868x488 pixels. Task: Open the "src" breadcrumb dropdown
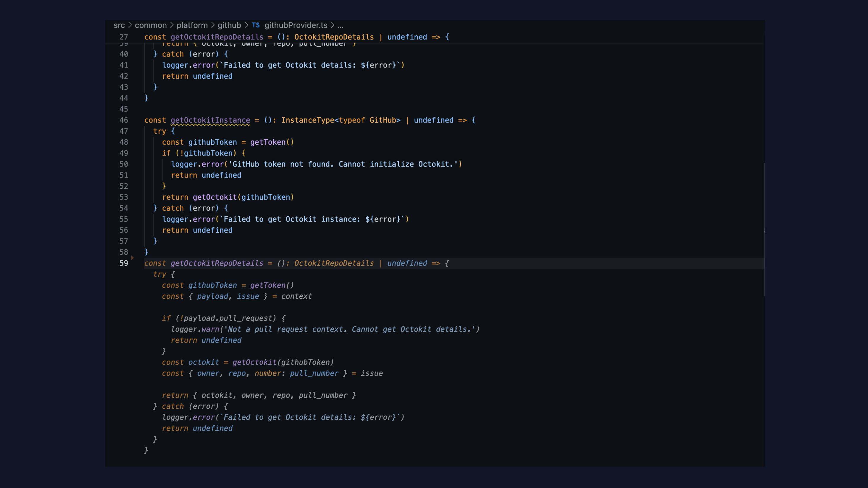[x=119, y=25]
